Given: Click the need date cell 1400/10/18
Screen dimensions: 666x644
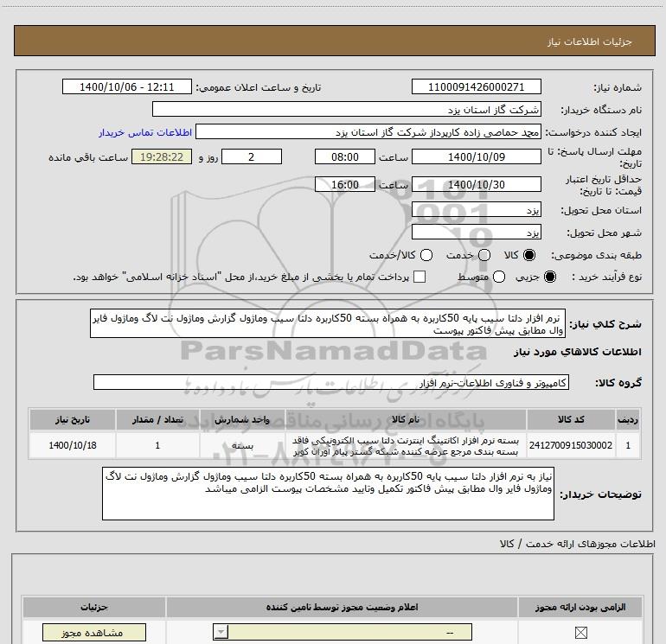Looking at the screenshot, I should coord(73,445).
